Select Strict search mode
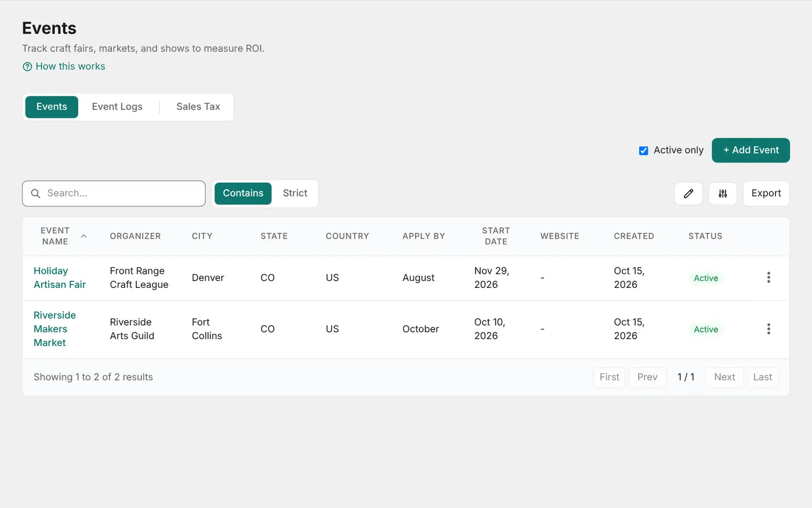Screen dimensions: 812x508 pyautogui.click(x=295, y=193)
